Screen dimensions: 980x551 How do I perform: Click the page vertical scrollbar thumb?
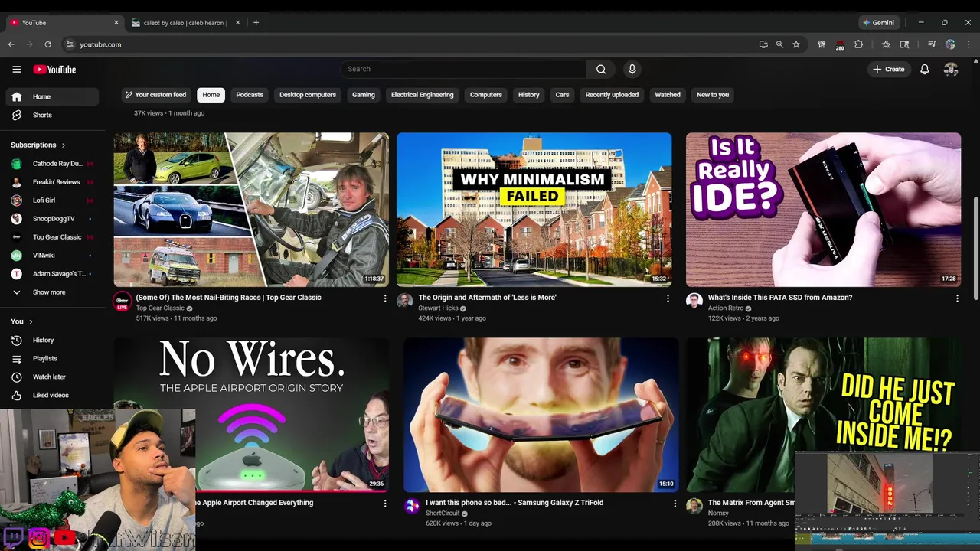pyautogui.click(x=975, y=249)
